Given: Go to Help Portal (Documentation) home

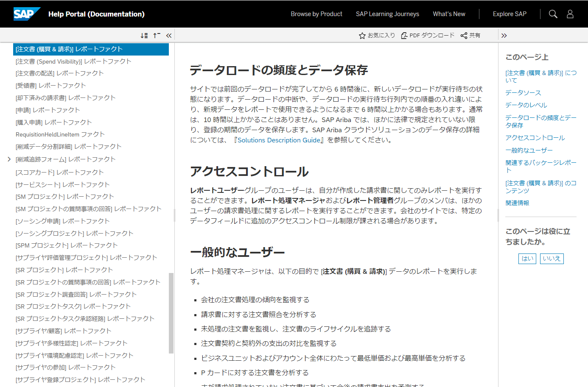Looking at the screenshot, I should pyautogui.click(x=96, y=14).
